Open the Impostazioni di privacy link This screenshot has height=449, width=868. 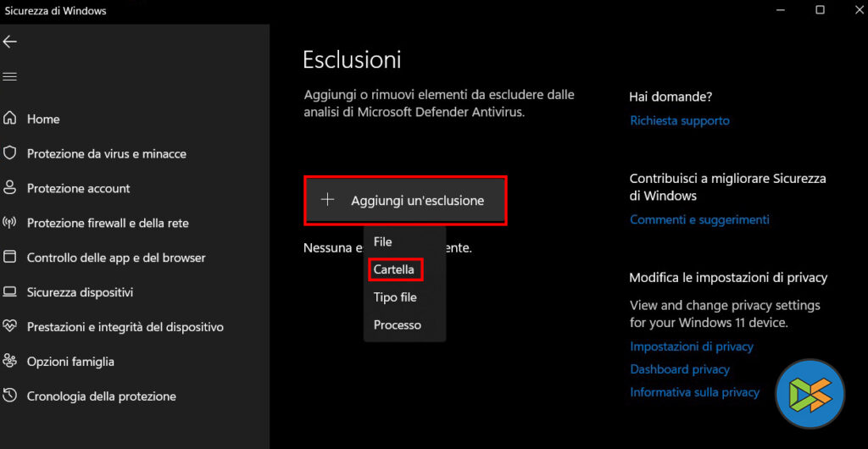692,346
